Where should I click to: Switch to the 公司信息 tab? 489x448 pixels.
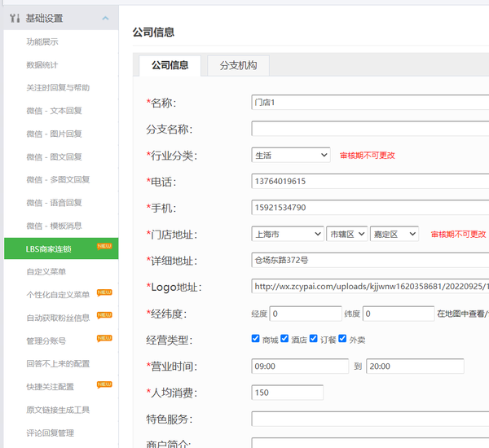170,65
